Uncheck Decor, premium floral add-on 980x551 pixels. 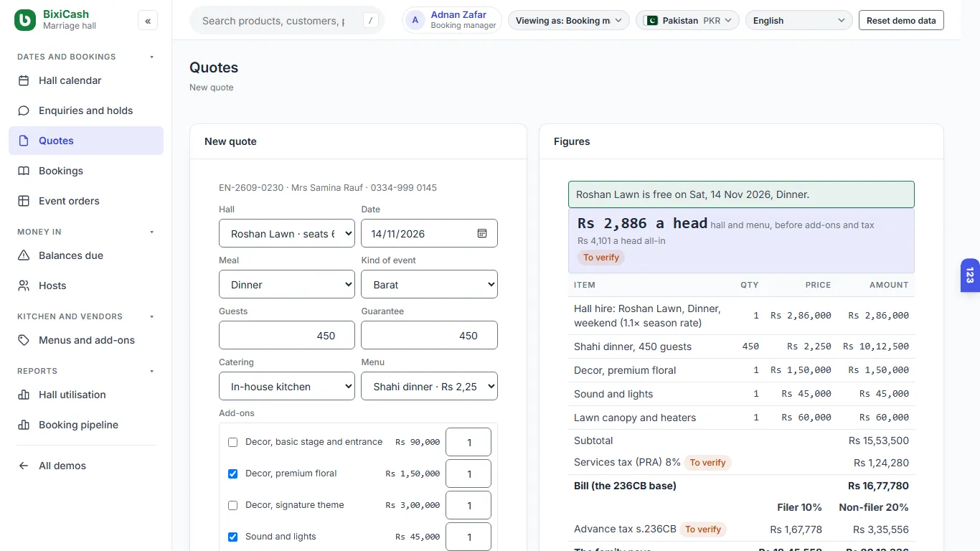[x=232, y=474]
